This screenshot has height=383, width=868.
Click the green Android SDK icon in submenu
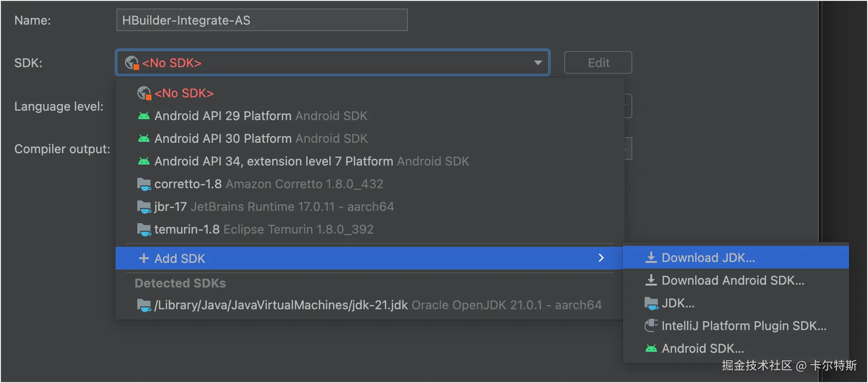point(651,348)
